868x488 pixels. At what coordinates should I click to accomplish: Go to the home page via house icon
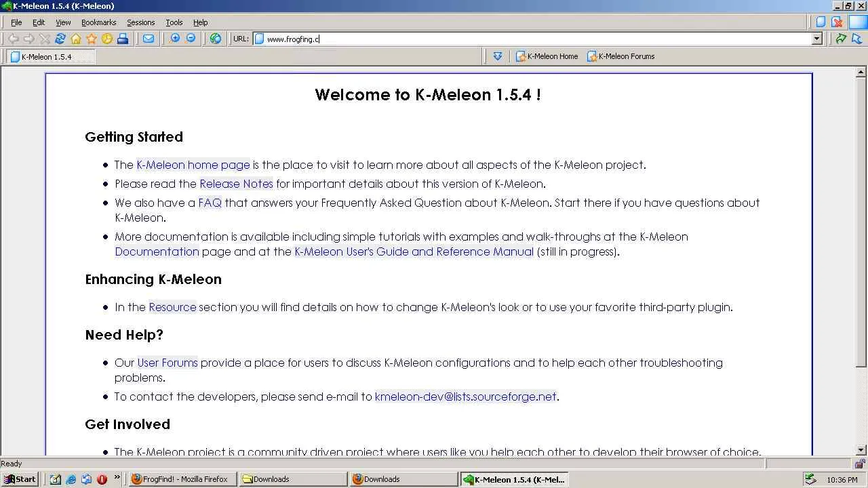coord(76,39)
